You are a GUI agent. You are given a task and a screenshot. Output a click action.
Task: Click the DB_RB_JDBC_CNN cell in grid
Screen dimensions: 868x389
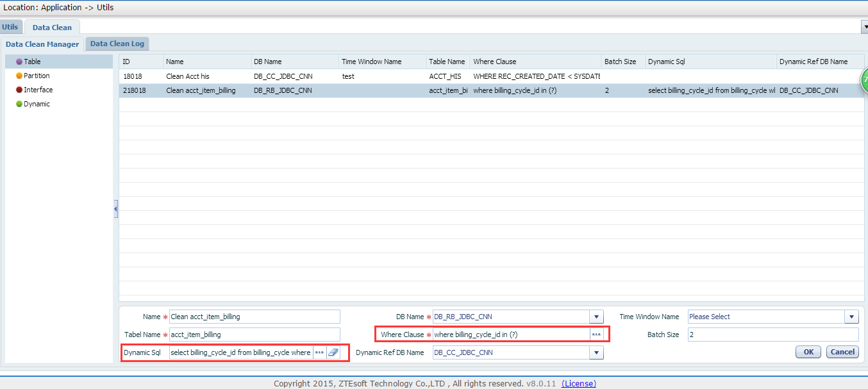coord(295,90)
